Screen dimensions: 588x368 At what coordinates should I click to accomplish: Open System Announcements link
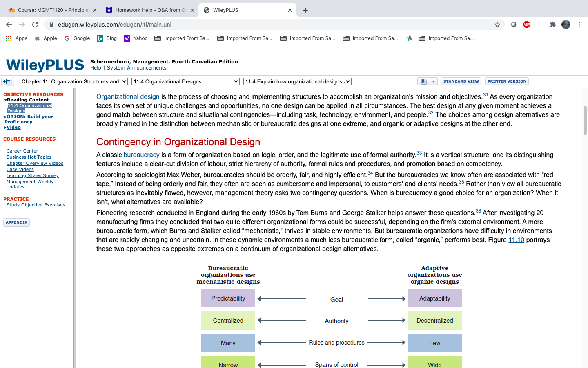pyautogui.click(x=136, y=68)
